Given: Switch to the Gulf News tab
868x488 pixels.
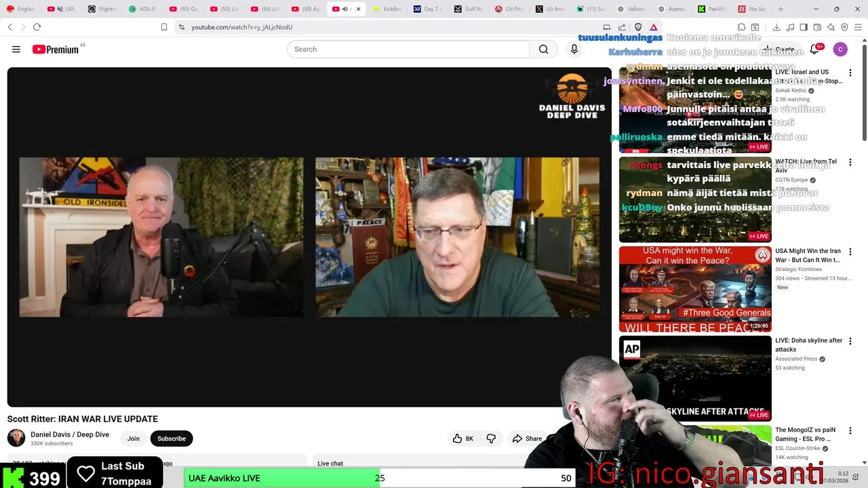Looking at the screenshot, I should 468,9.
